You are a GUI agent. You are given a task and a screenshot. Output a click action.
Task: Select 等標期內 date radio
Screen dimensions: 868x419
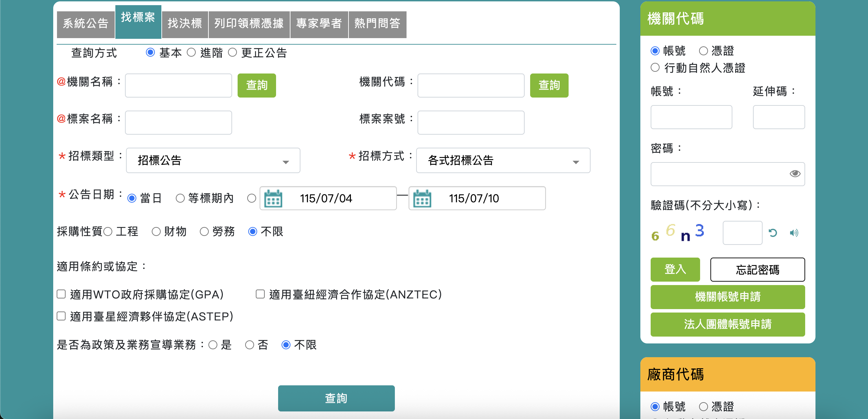180,199
